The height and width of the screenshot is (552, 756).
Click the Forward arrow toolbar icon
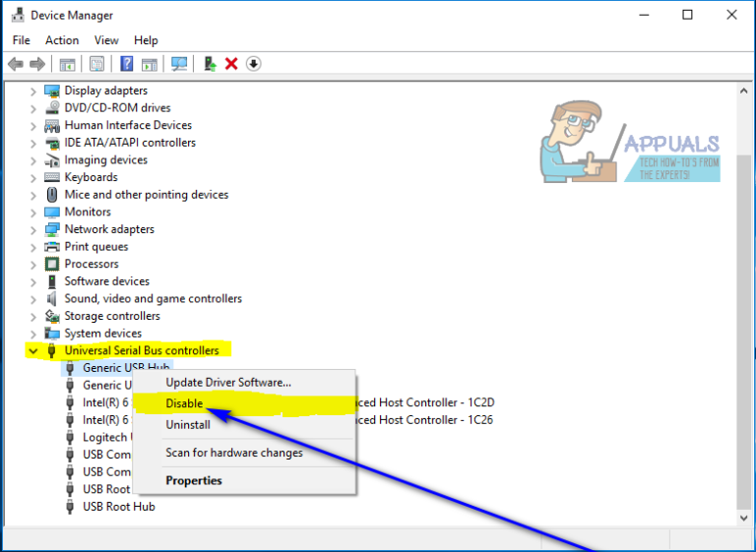37,64
